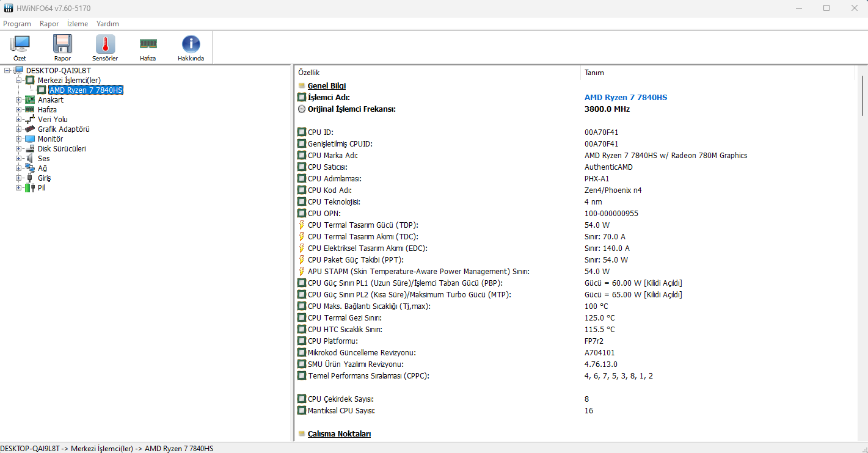Select the AuthenticAMD vendor value
The height and width of the screenshot is (453, 868).
click(x=608, y=167)
